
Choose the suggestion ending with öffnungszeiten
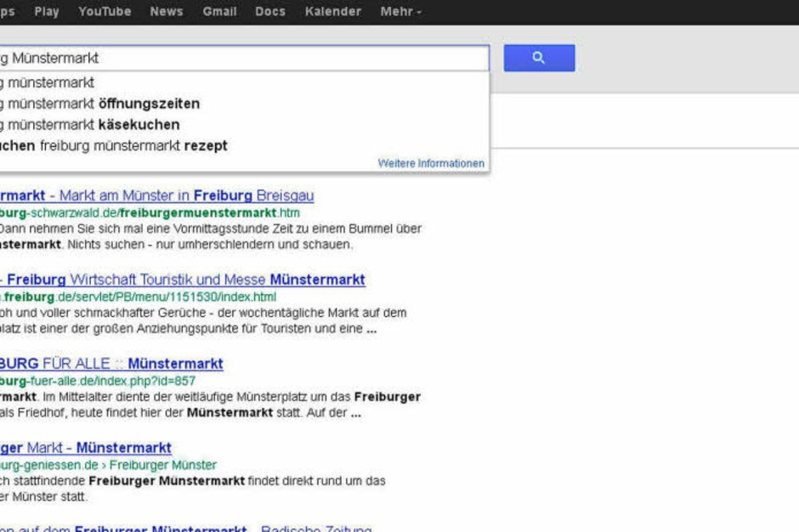pyautogui.click(x=245, y=104)
